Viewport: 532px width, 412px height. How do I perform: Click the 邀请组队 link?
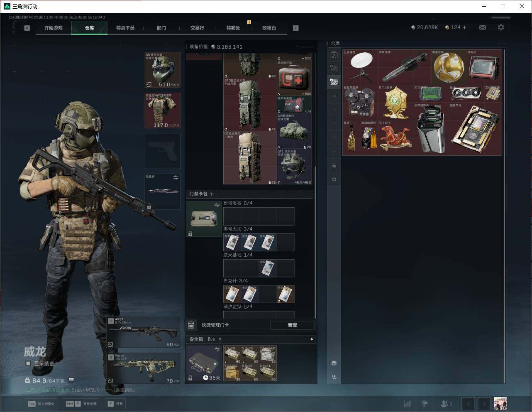124,390
